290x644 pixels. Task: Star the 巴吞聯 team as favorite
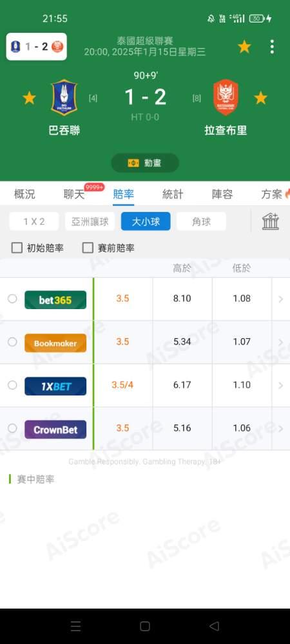tap(29, 98)
